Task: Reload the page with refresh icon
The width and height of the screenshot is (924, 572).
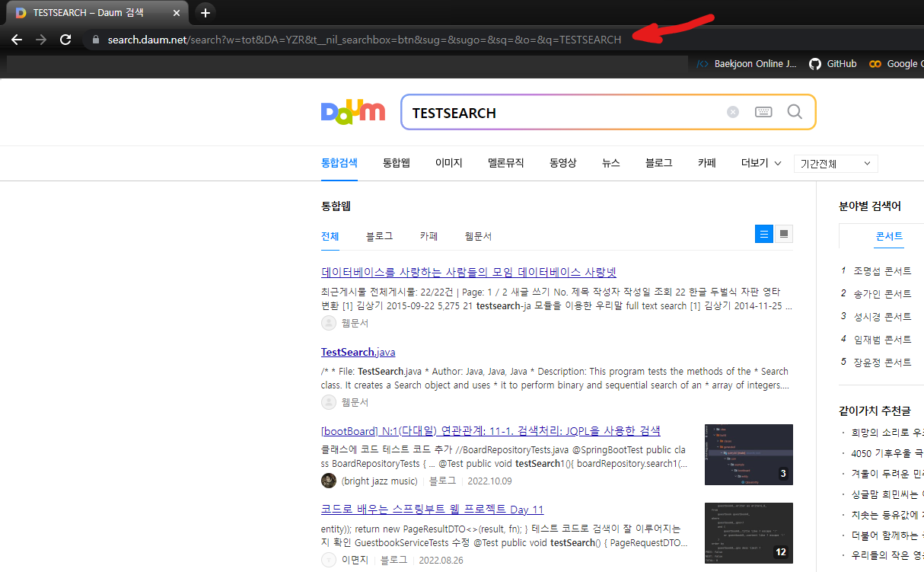Action: pyautogui.click(x=65, y=40)
